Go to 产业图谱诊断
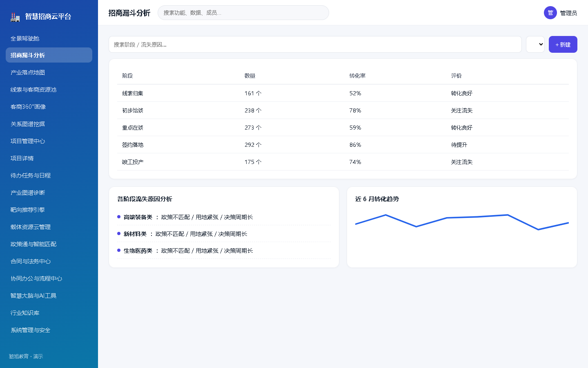588x368 pixels. [x=49, y=193]
